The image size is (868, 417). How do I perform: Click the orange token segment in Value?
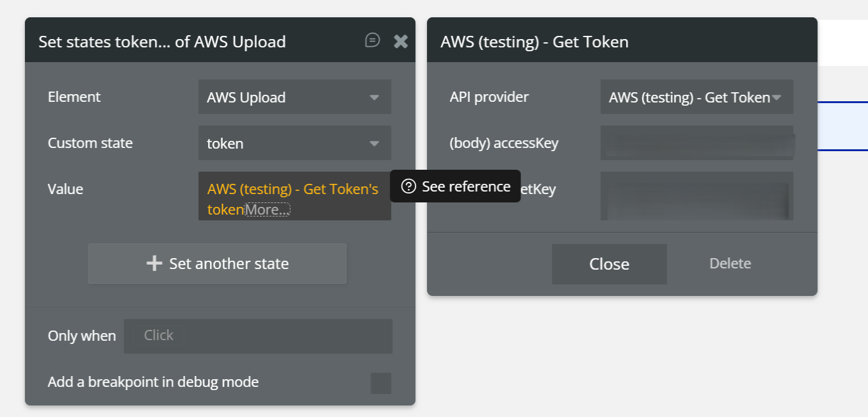[x=225, y=209]
